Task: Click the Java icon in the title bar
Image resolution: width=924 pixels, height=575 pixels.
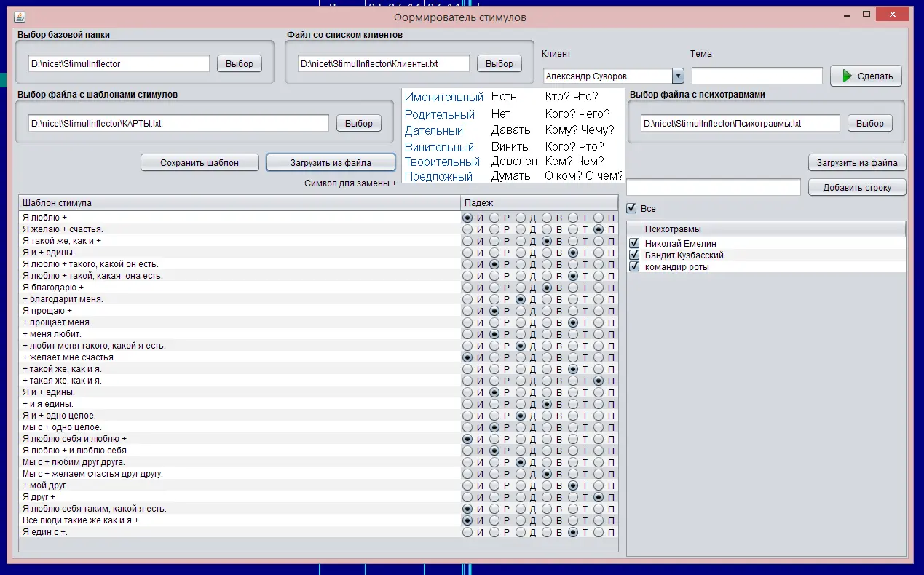Action: pyautogui.click(x=20, y=16)
